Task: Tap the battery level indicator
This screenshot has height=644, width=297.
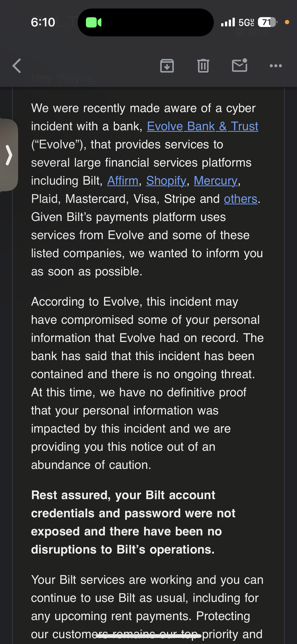Action: tap(268, 22)
